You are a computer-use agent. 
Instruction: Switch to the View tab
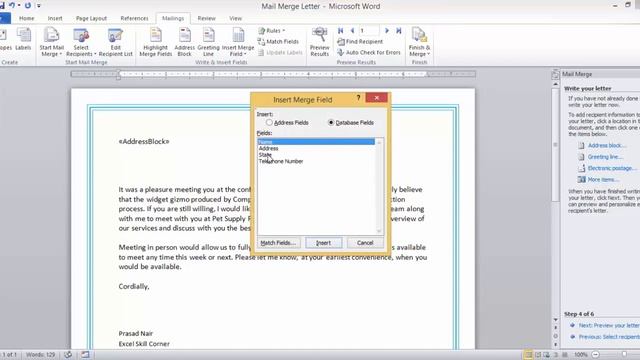(x=236, y=18)
